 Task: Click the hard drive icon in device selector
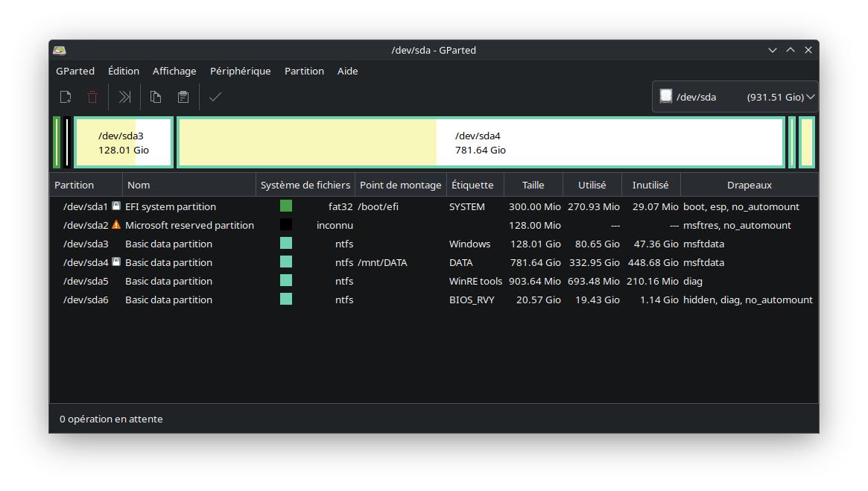tap(666, 96)
